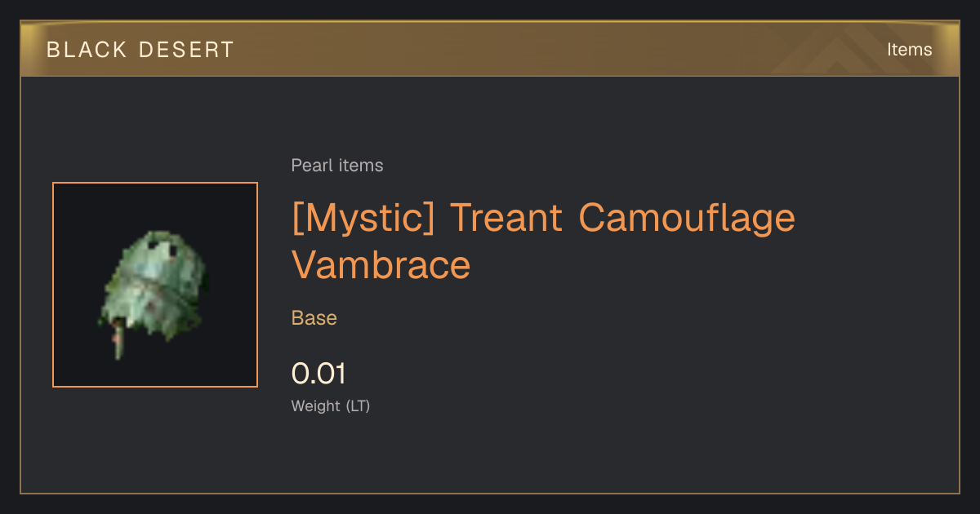Screen dimensions: 980x514
Task: Select the Base grade label
Action: pyautogui.click(x=314, y=318)
